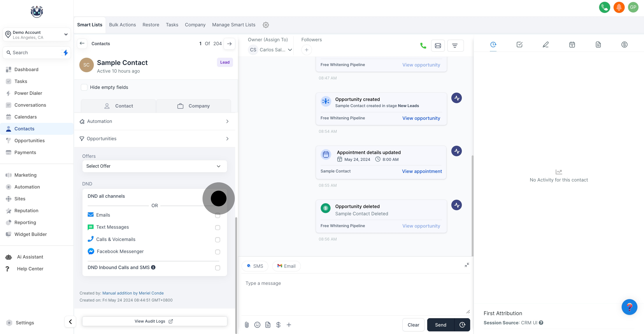Click the attachment paperclip icon
This screenshot has height=334, width=644.
(247, 325)
